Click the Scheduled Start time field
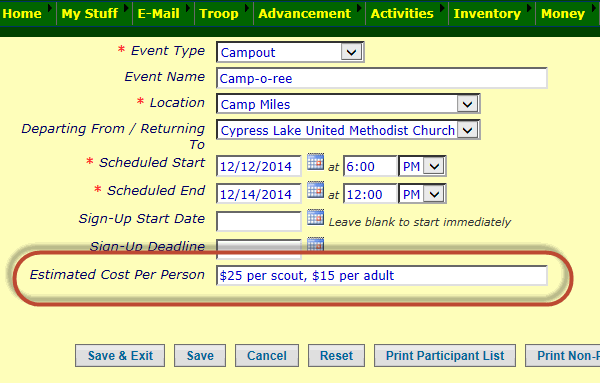Screen dimensions: 600x383 370,166
